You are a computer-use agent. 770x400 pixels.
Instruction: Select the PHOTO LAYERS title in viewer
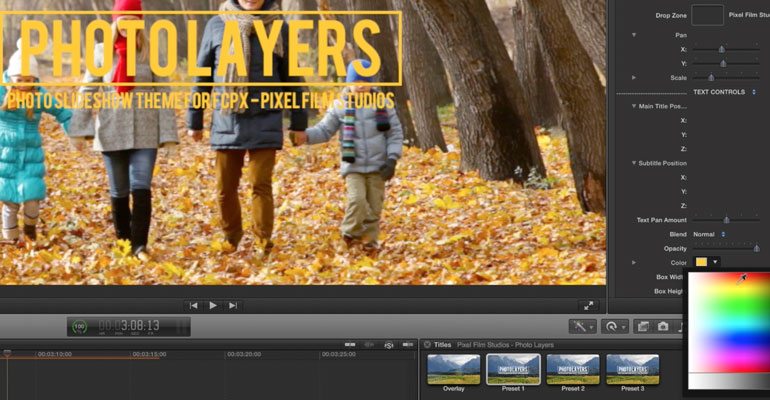[200, 48]
